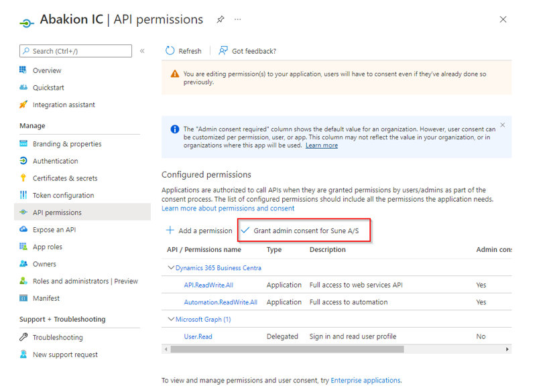Click the Owners icon
Viewport: 549px width, 392px height.
[x=23, y=263]
